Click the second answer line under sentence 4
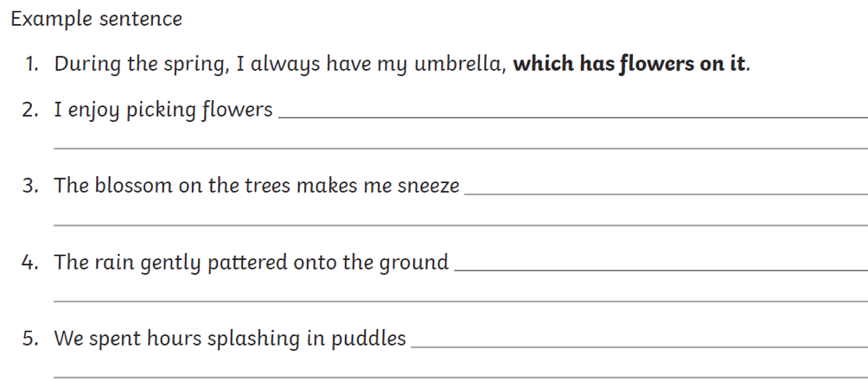Screen dimensions: 868x381 pyautogui.click(x=461, y=301)
